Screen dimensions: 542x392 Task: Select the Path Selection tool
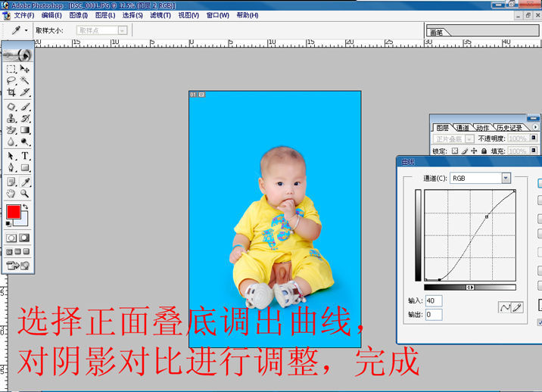click(x=11, y=156)
